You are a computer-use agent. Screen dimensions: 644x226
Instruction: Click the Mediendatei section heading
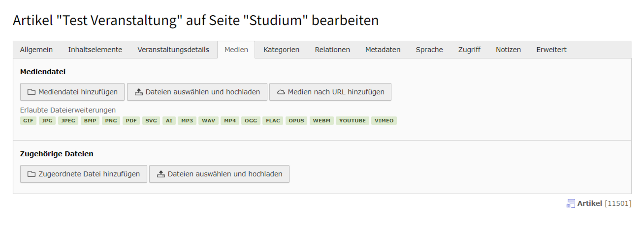tap(43, 72)
